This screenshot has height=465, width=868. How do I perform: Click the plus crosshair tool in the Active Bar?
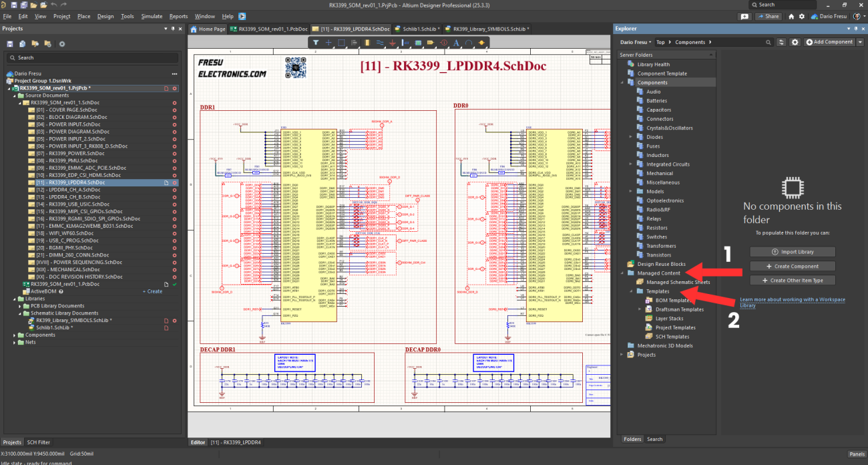pyautogui.click(x=329, y=42)
